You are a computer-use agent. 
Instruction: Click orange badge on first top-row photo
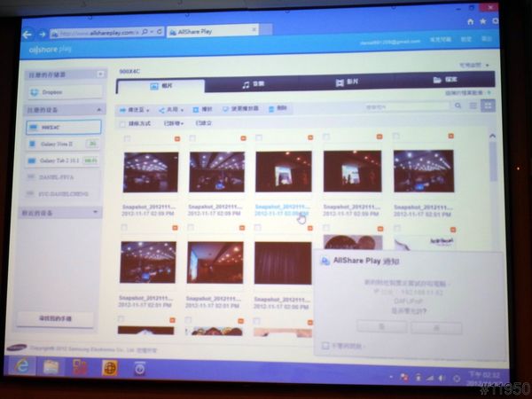pyautogui.click(x=177, y=139)
